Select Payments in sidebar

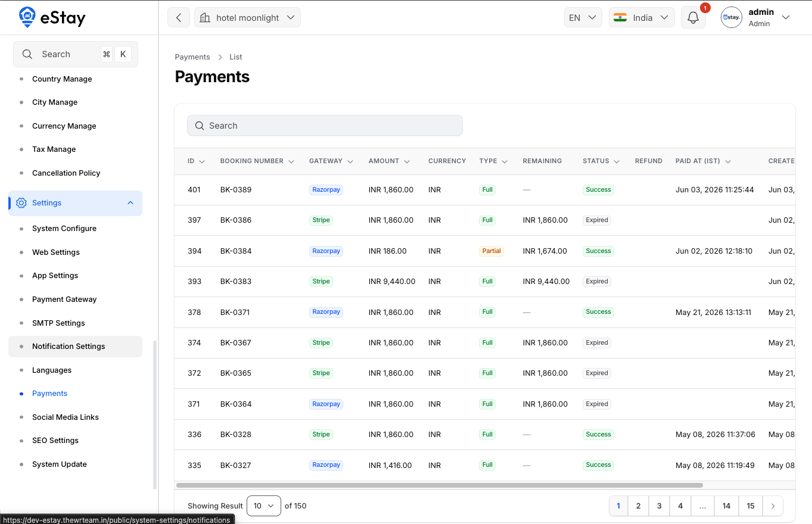[50, 394]
